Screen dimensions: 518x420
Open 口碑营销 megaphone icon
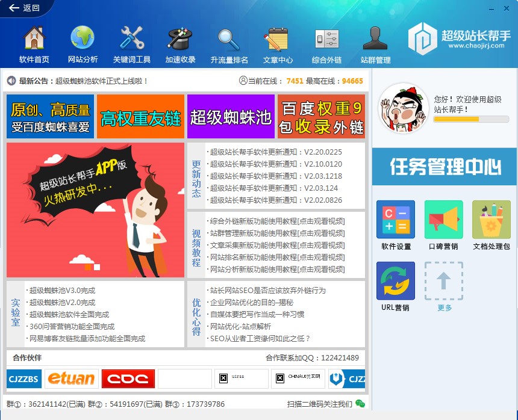(x=444, y=220)
